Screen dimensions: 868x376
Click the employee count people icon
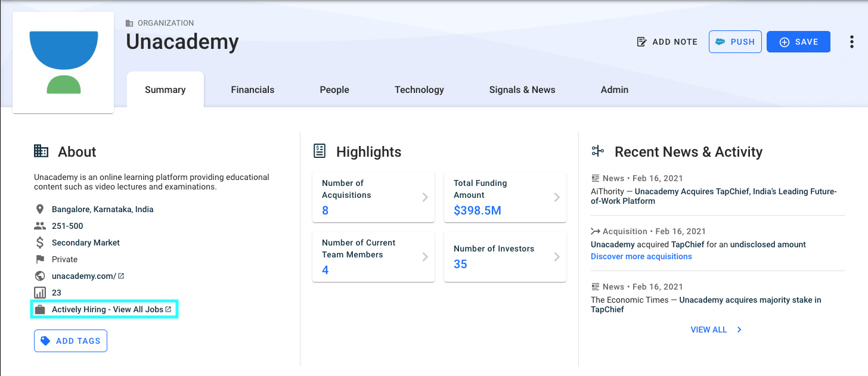pos(40,226)
